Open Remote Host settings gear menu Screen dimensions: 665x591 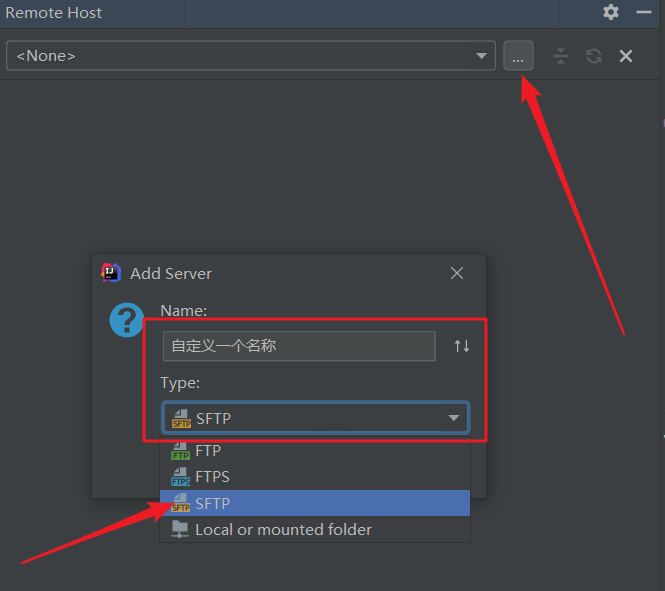611,13
